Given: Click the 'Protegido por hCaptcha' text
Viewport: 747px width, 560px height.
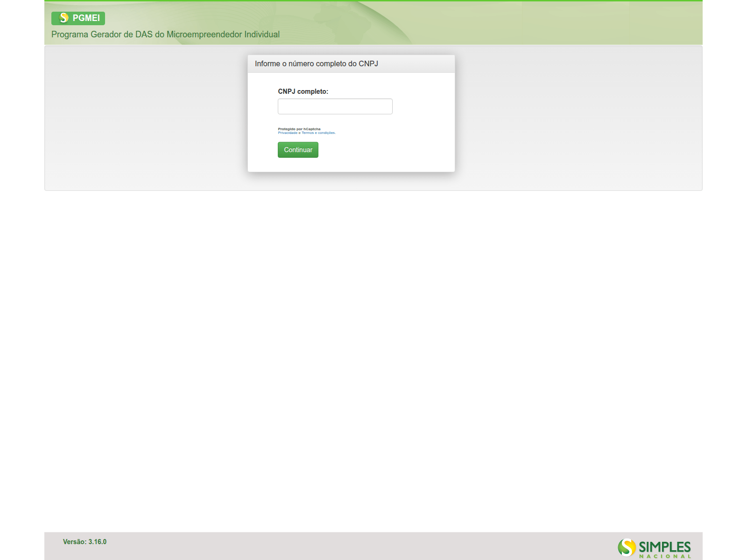Looking at the screenshot, I should pyautogui.click(x=299, y=129).
